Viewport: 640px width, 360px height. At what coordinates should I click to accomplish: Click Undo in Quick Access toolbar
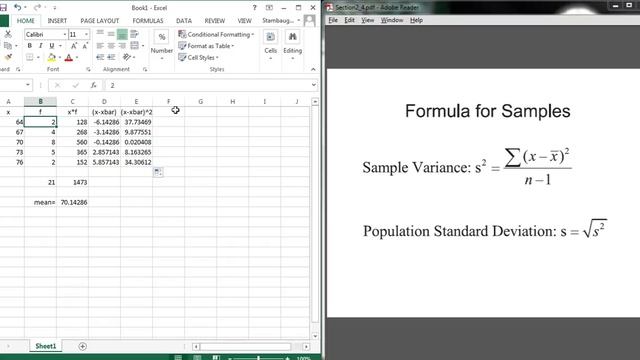18,7
